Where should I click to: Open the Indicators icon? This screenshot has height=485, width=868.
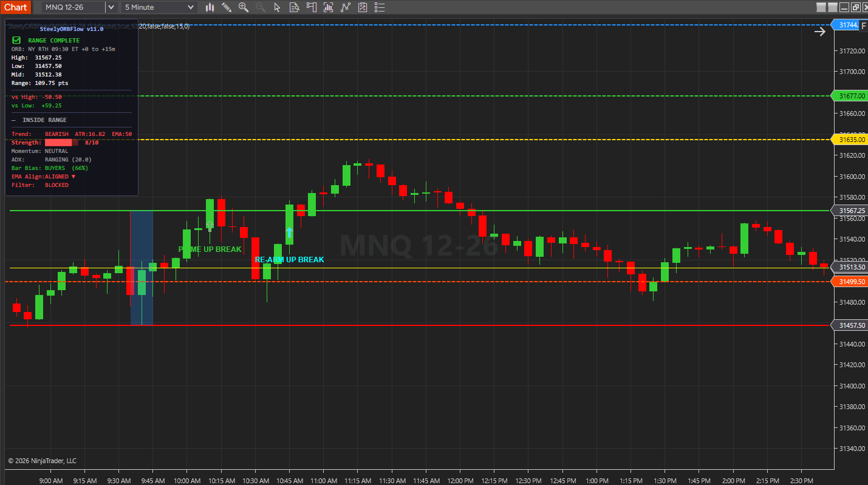point(329,7)
